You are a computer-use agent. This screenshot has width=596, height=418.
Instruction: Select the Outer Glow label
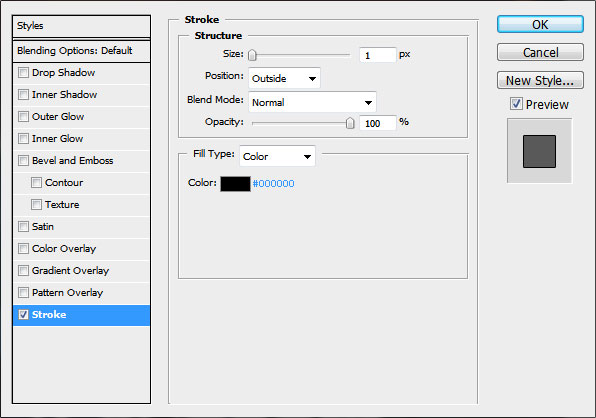click(58, 117)
